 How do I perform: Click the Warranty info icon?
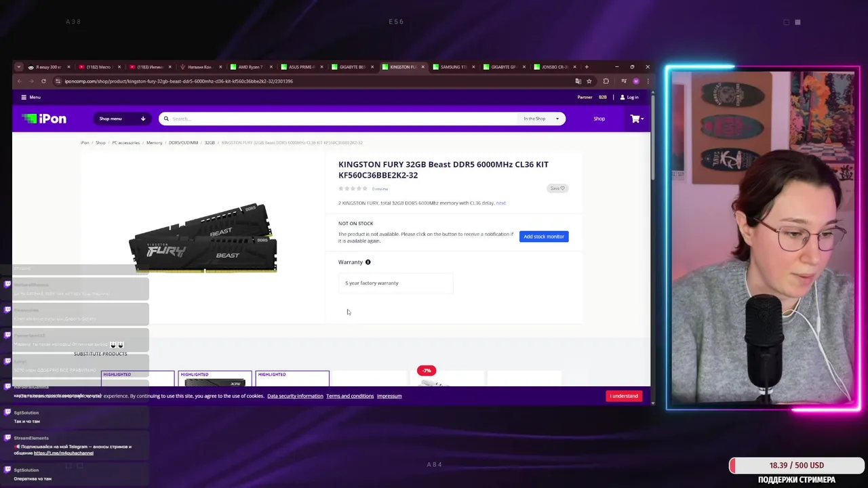(x=368, y=262)
